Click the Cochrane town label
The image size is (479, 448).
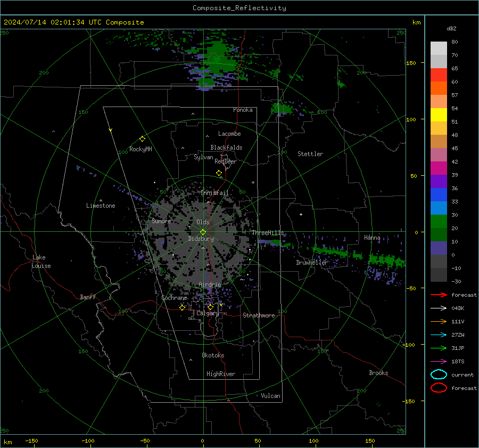(174, 298)
